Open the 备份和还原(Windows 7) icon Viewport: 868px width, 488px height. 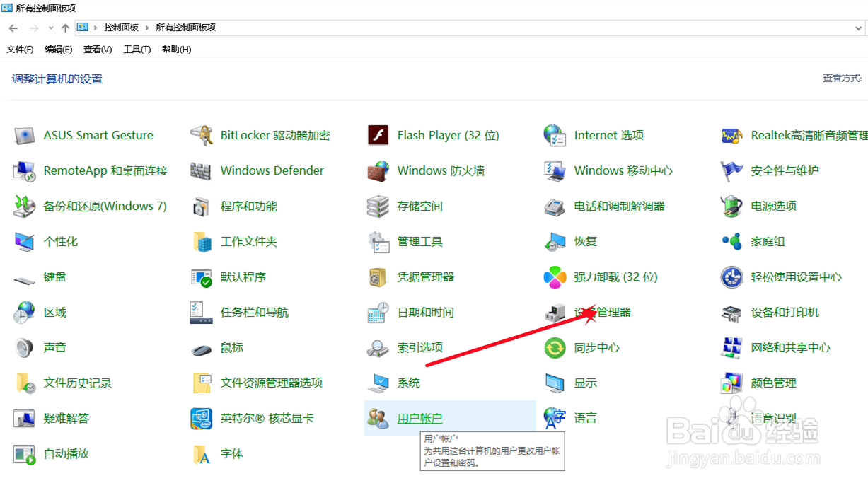click(x=25, y=206)
